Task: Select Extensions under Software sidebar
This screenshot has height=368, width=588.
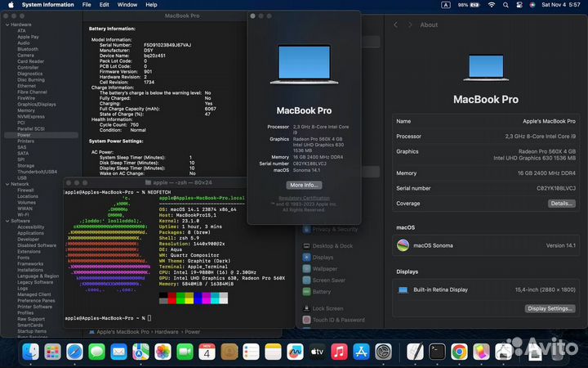Action: 29,252
